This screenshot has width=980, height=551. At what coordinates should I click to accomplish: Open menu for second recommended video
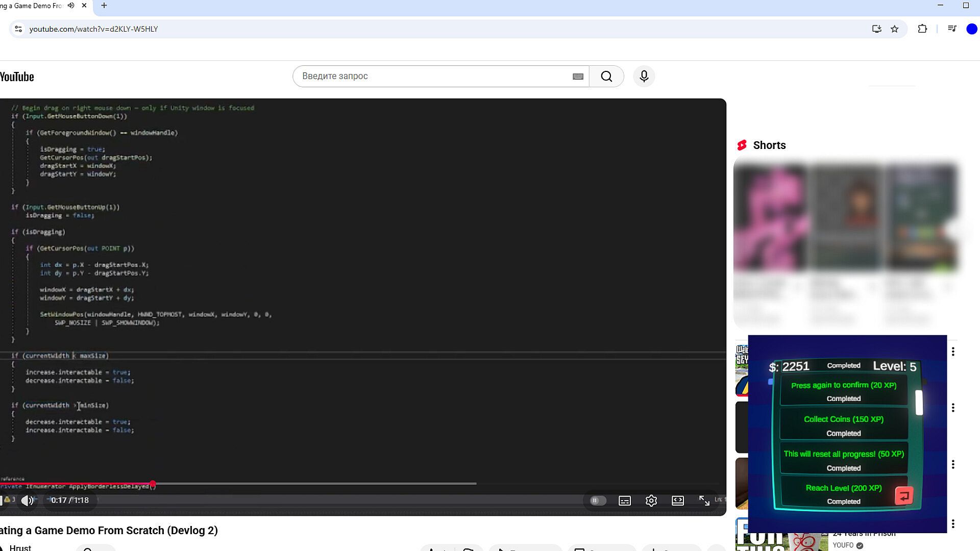tap(952, 408)
